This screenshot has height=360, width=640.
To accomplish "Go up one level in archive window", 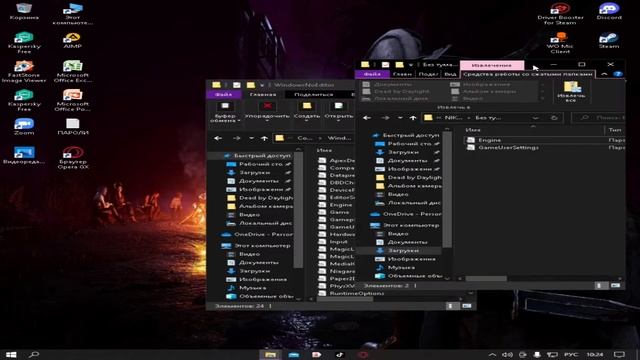I will coord(413,118).
